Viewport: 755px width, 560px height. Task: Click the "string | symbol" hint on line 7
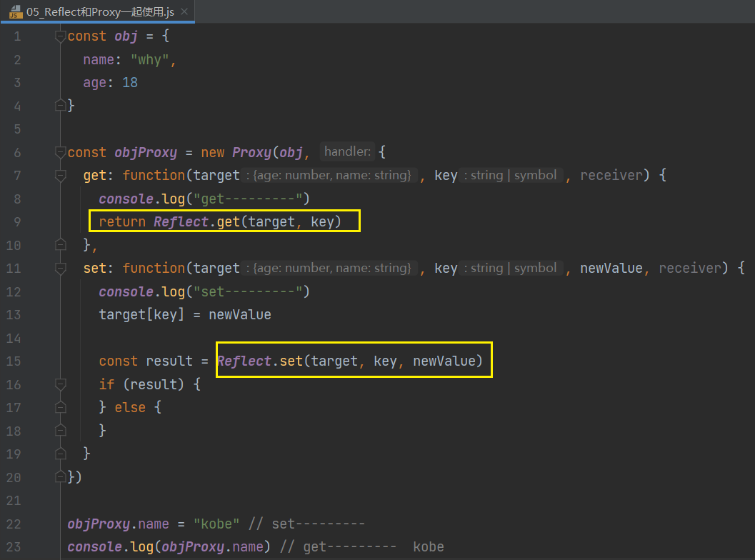click(x=512, y=175)
